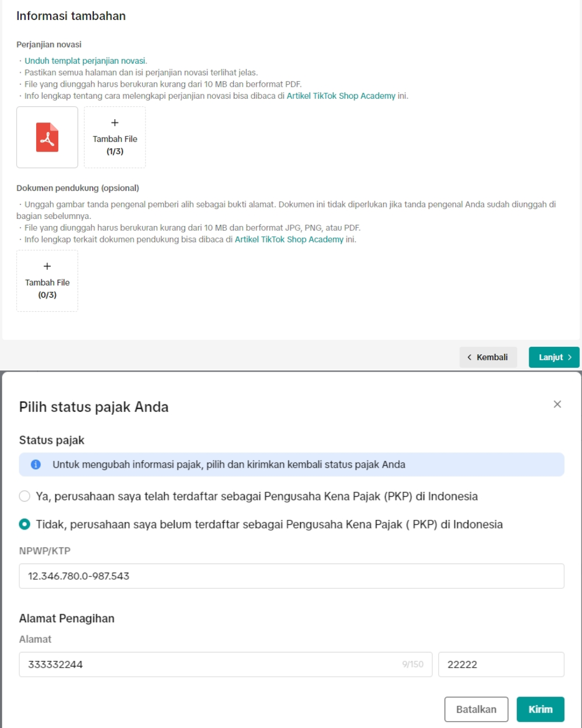Click the blue info icon in tax notice
This screenshot has width=582, height=728.
pos(36,465)
